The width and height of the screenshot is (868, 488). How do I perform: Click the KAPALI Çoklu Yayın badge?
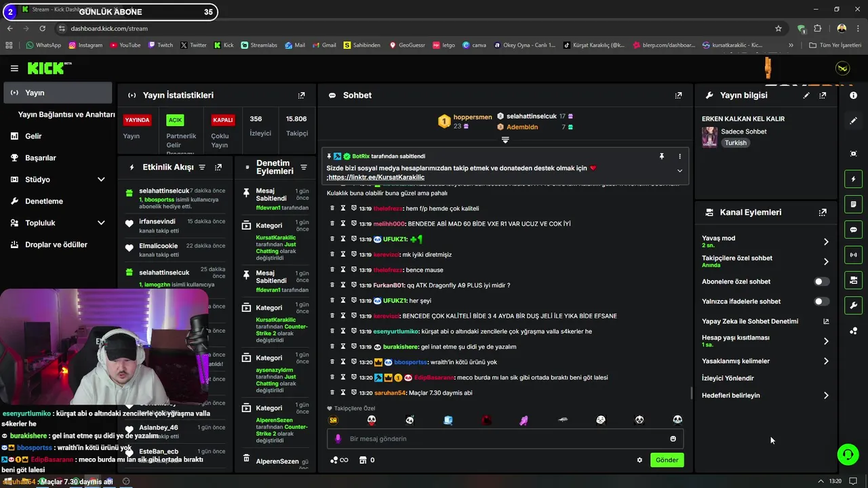223,120
